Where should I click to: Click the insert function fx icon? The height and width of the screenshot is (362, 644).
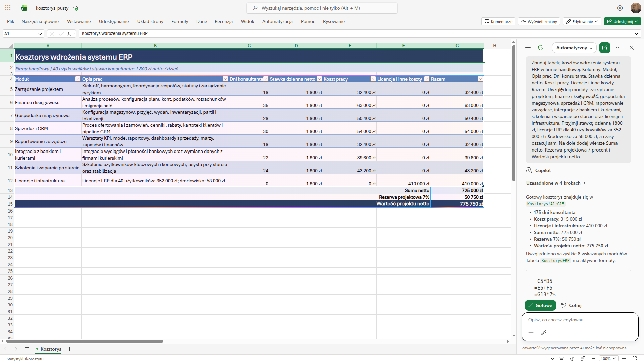pos(69,34)
